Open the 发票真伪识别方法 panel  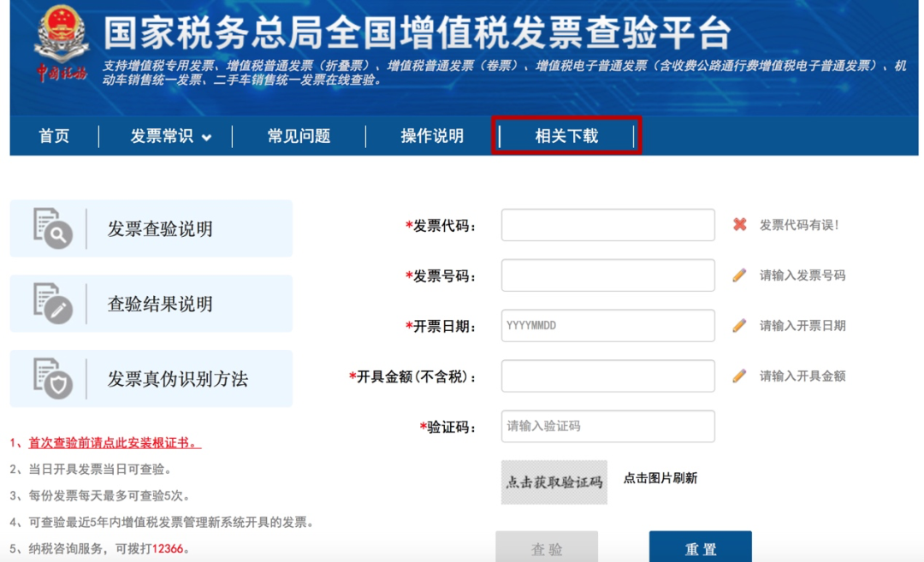coord(151,379)
